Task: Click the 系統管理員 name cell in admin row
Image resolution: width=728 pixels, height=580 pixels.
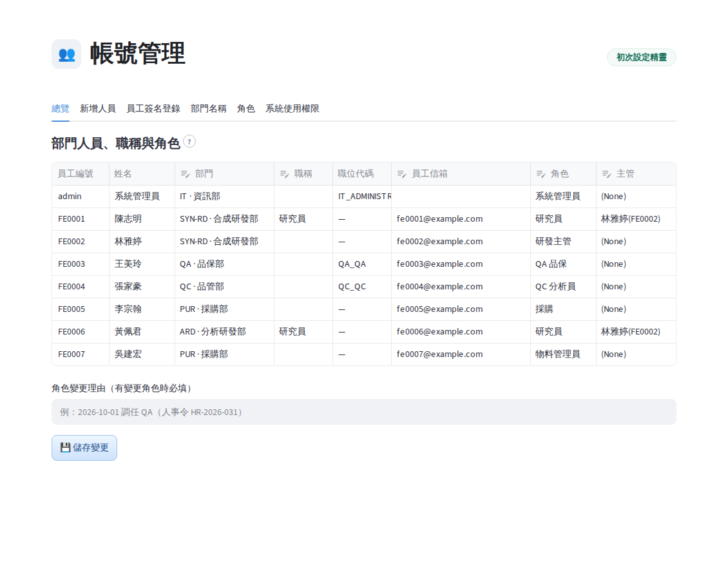Action: pos(142,197)
